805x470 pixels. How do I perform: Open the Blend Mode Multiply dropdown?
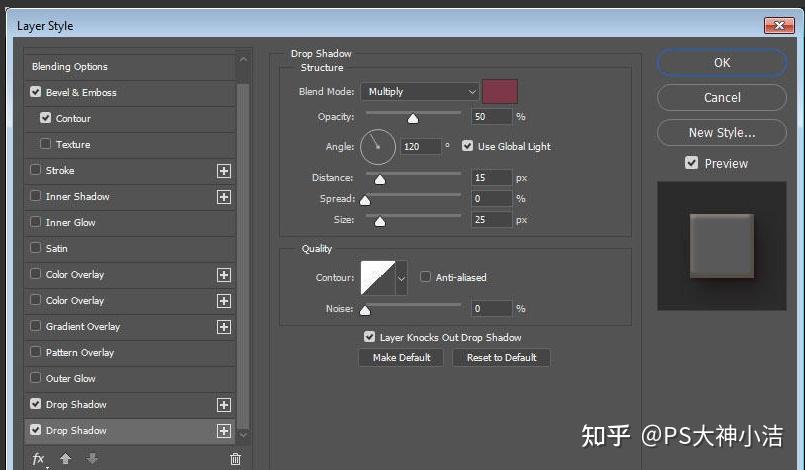[x=420, y=92]
